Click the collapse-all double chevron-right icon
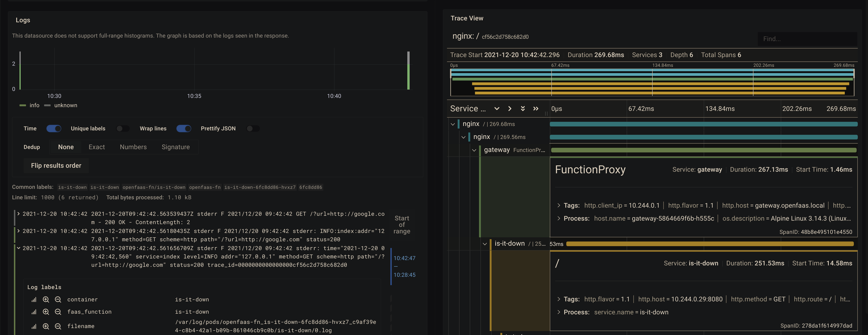 pos(536,109)
